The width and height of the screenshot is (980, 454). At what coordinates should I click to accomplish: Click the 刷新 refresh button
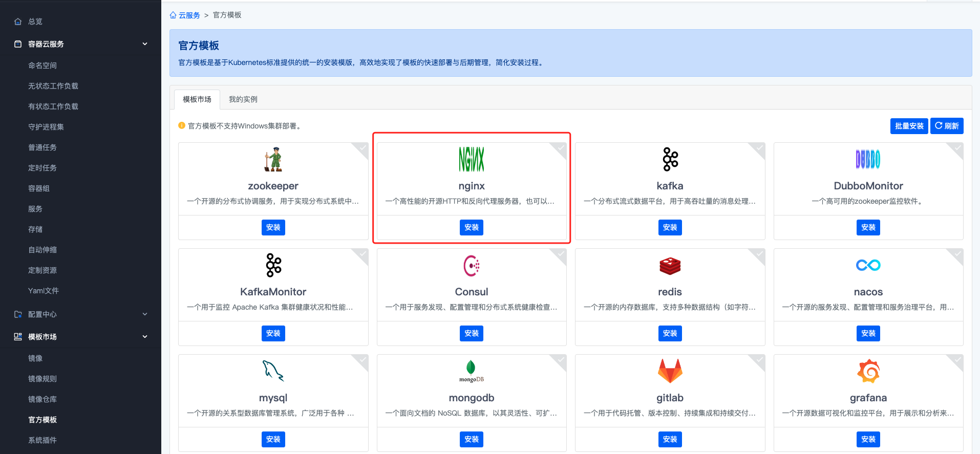click(947, 126)
